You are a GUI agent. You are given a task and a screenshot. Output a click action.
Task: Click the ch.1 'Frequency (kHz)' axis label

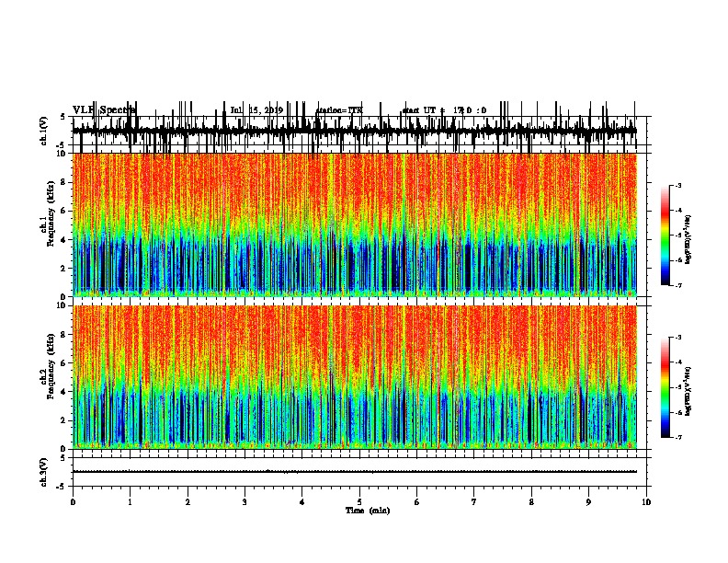[x=51, y=214]
